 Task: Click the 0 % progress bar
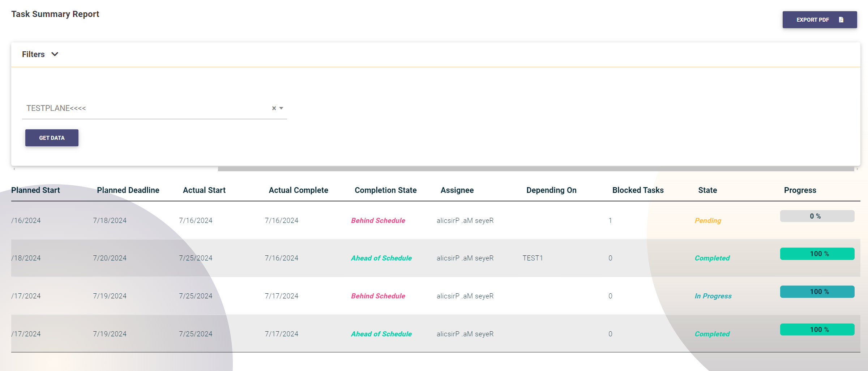tap(817, 216)
